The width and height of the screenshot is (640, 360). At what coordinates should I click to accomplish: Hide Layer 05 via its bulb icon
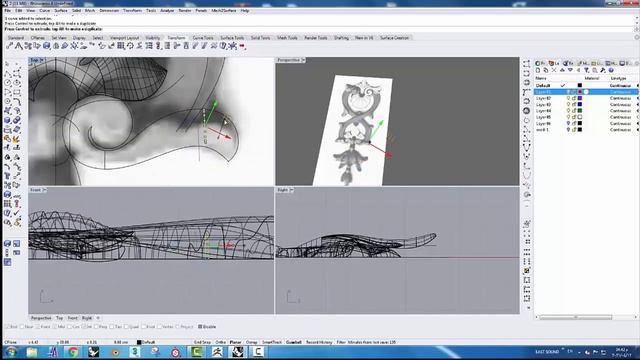point(568,117)
